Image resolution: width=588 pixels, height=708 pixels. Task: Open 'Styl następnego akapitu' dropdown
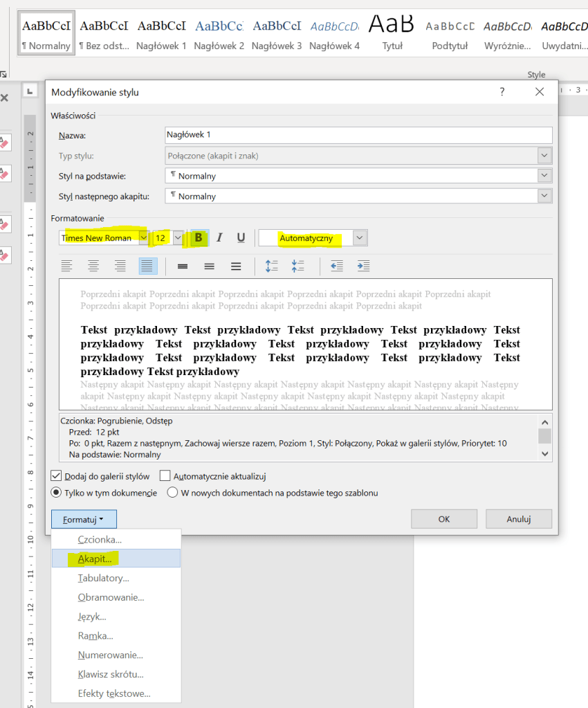coord(545,197)
